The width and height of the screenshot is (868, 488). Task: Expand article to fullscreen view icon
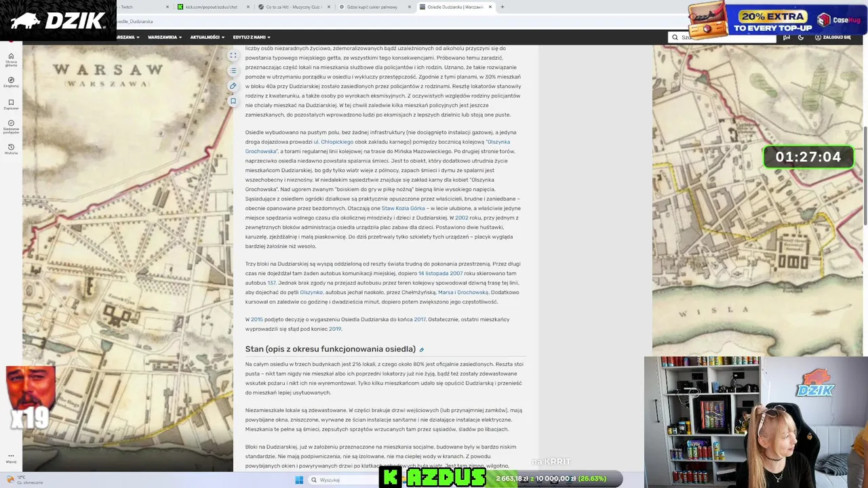click(x=233, y=56)
